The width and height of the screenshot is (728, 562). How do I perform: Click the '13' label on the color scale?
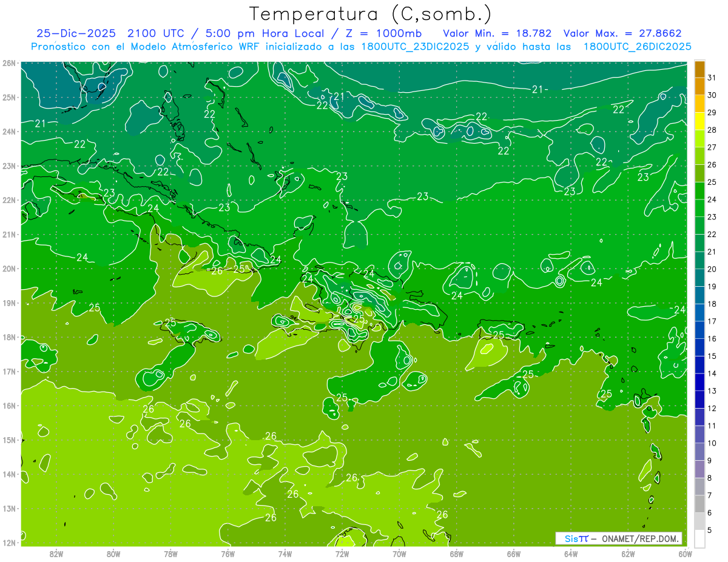pyautogui.click(x=712, y=391)
